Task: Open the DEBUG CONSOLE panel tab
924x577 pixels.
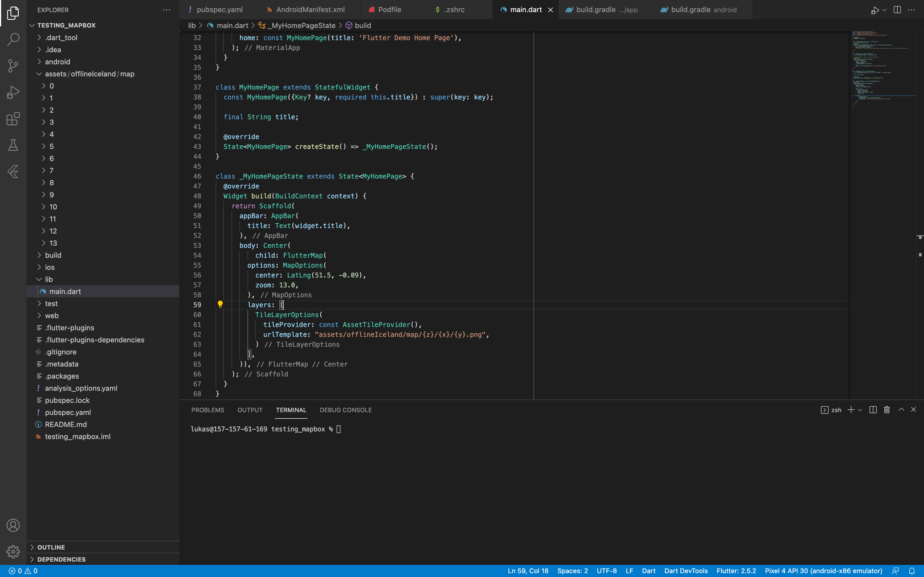Action: 345,410
